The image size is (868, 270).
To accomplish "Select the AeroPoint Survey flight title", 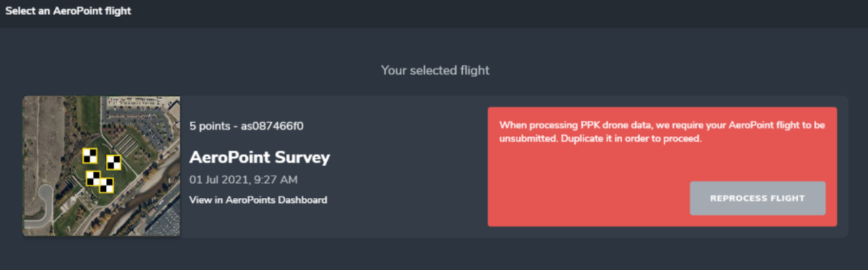I will 259,158.
